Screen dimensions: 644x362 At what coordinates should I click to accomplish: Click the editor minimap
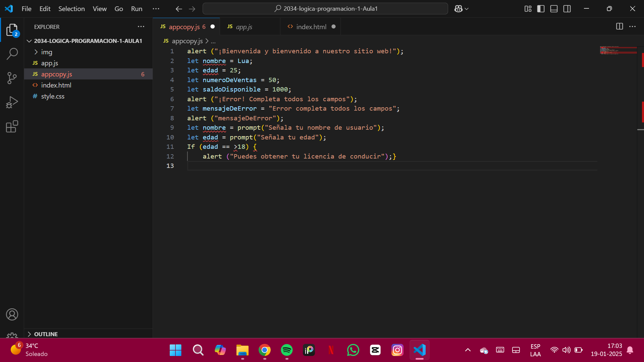coord(618,50)
